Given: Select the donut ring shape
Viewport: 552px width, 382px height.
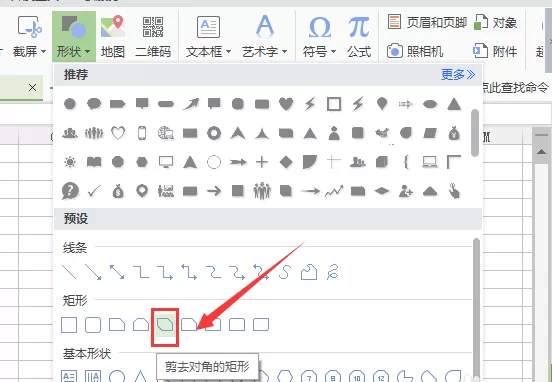Looking at the screenshot, I should pos(214,133).
